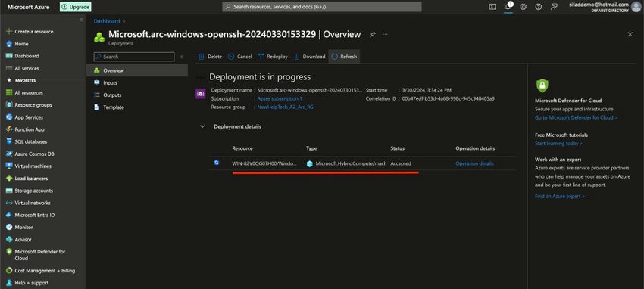Screen dimensions: 644x289
Task: Open the Overview menu item
Action: 137,70
